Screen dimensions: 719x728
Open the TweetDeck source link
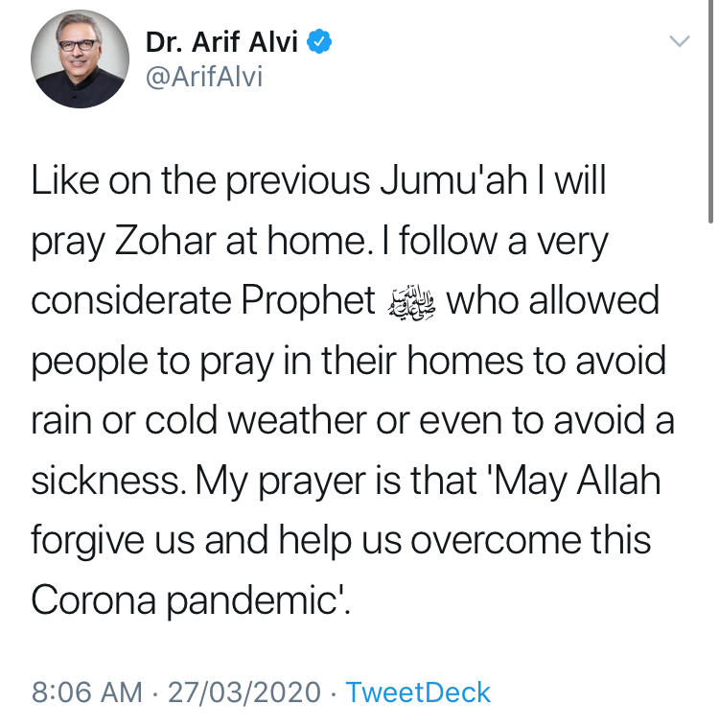(418, 693)
